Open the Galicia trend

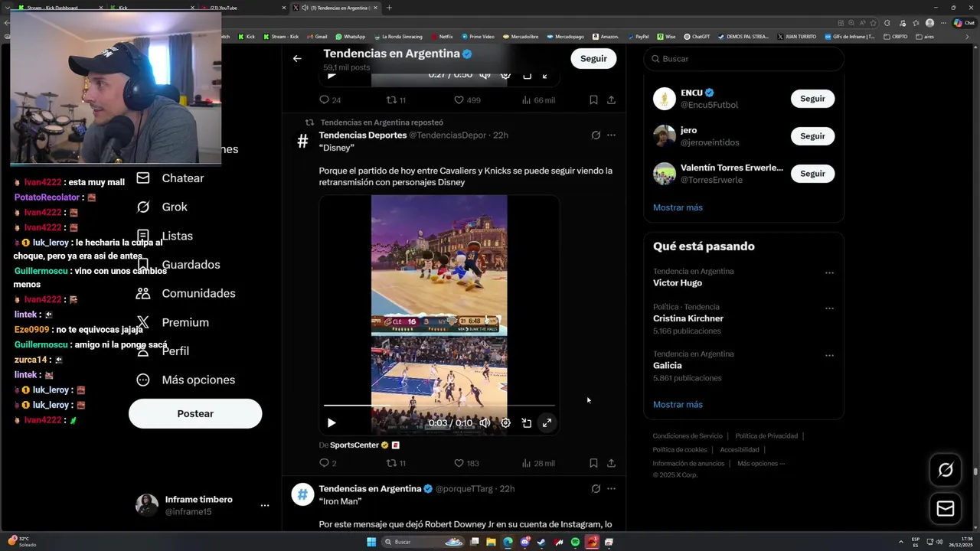coord(667,366)
